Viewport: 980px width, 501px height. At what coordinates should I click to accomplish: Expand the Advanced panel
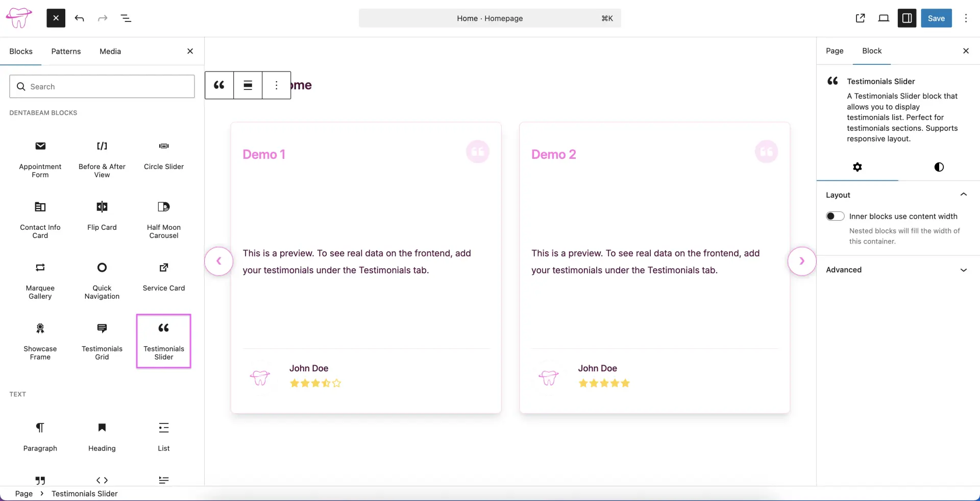coord(898,270)
